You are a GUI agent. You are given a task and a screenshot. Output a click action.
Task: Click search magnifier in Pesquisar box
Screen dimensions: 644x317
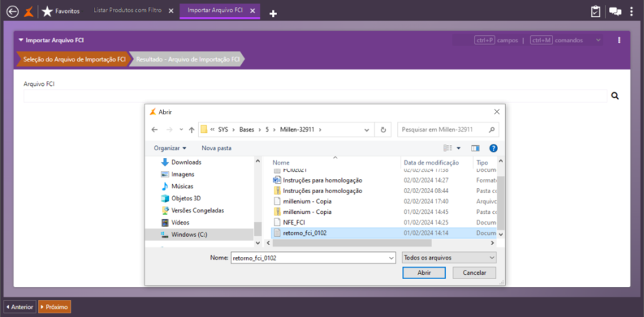coord(492,130)
